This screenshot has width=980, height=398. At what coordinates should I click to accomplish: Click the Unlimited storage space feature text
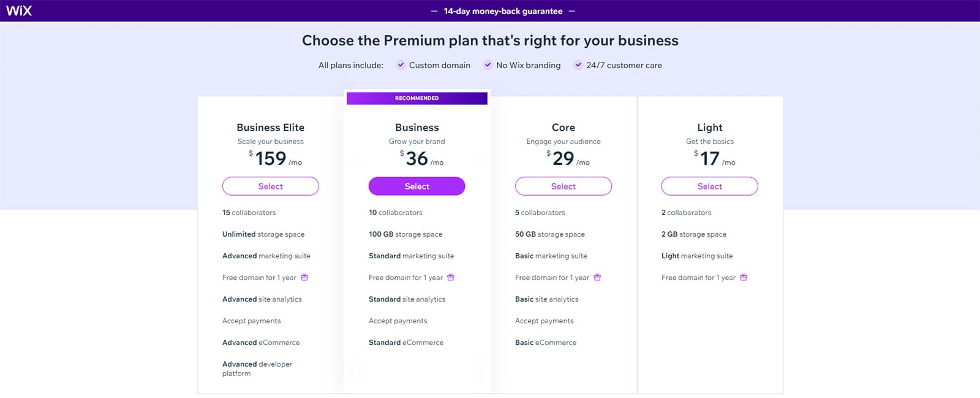click(264, 234)
